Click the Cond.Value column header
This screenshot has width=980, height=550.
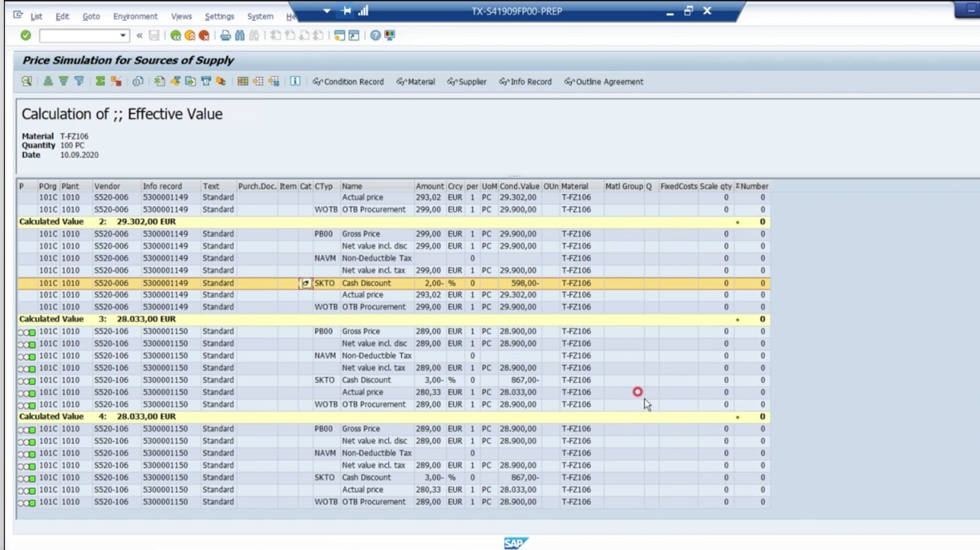520,186
